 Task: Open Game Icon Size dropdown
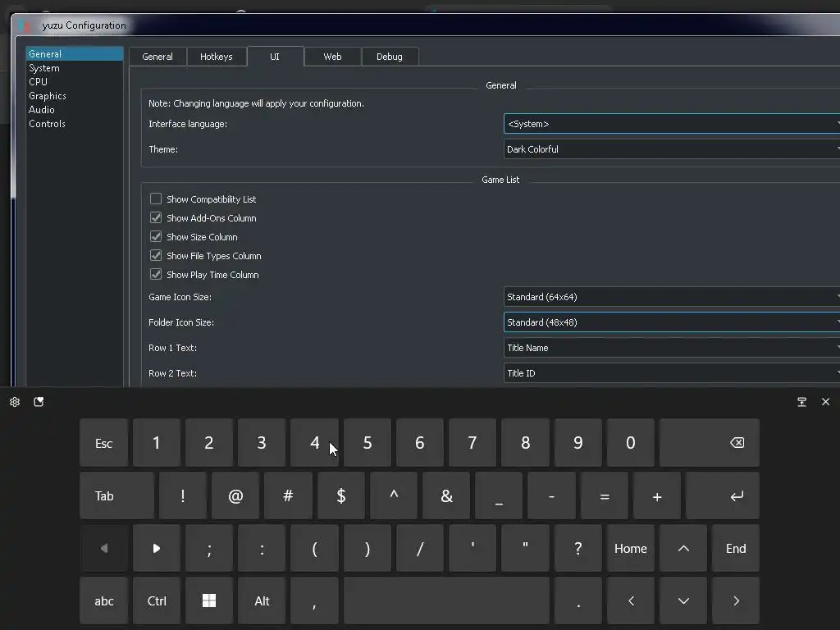(x=672, y=297)
